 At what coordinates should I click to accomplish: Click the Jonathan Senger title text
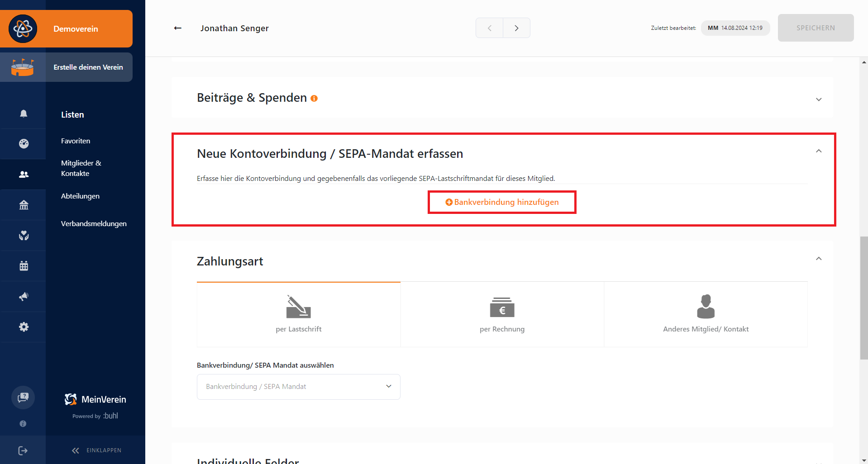pyautogui.click(x=234, y=28)
